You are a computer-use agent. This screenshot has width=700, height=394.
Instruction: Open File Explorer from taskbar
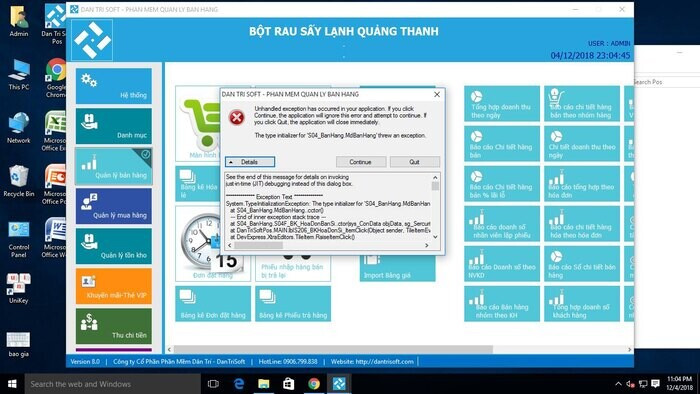pyautogui.click(x=264, y=384)
